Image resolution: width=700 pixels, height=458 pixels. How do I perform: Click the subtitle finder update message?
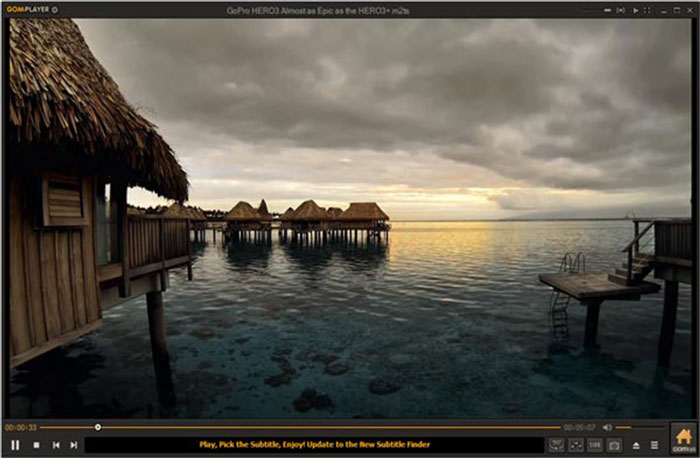click(315, 444)
